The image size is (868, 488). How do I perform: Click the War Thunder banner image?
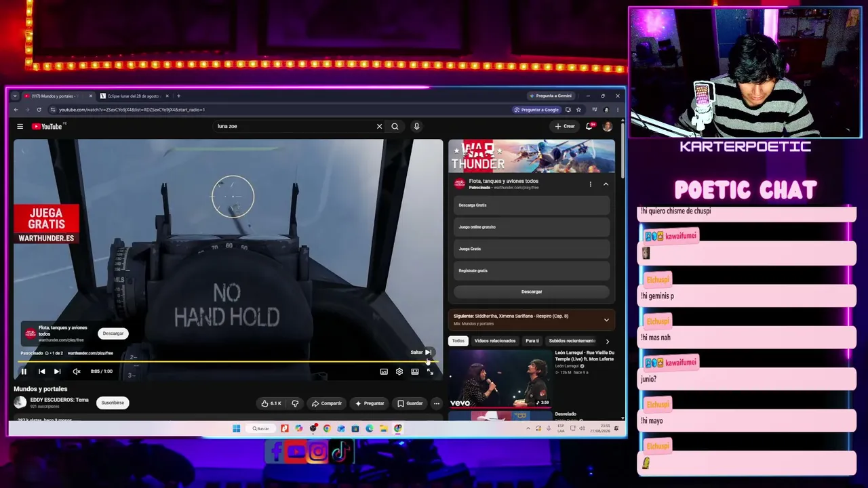pos(532,157)
